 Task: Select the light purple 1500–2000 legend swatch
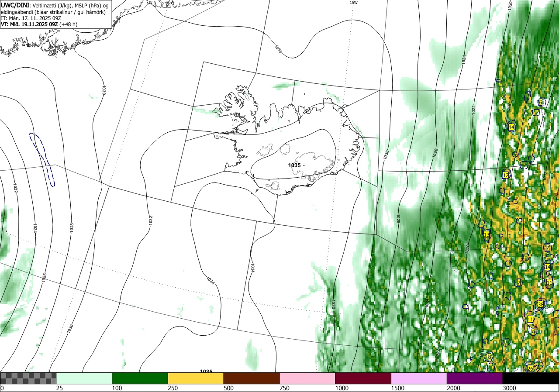point(419,378)
